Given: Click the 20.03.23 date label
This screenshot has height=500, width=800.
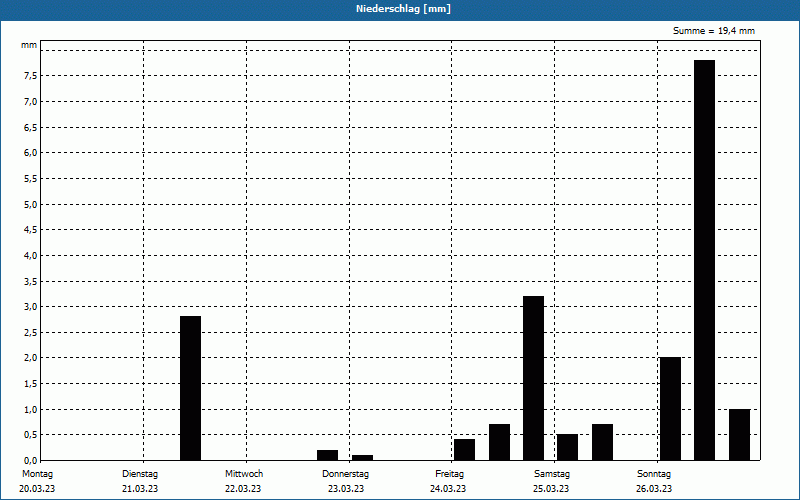Looking at the screenshot, I should click(37, 489).
